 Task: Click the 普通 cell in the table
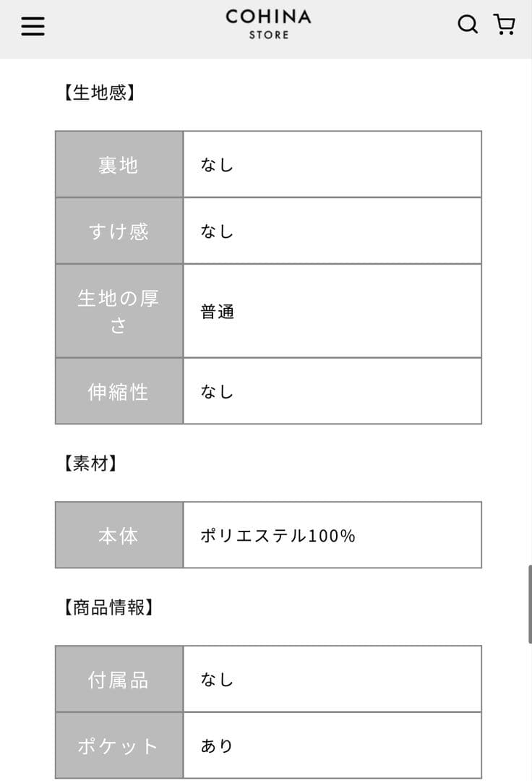(x=216, y=310)
